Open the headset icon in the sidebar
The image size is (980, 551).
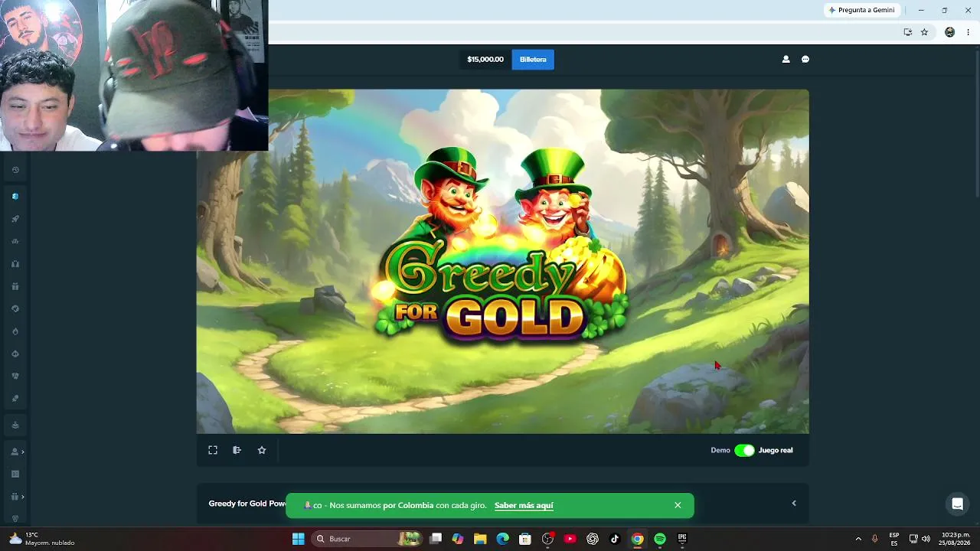pos(15,264)
